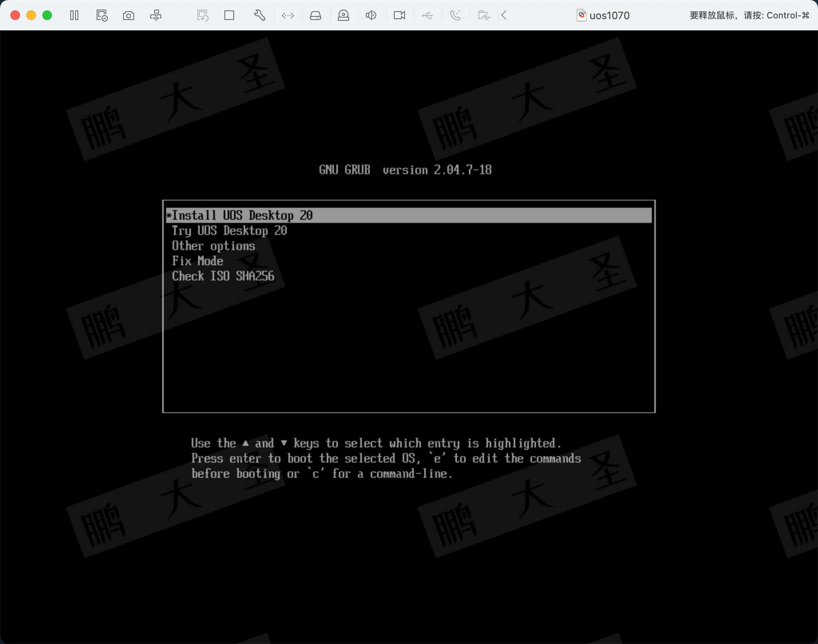Click "GNU GRUB version 2.04.7-18" header

(405, 170)
